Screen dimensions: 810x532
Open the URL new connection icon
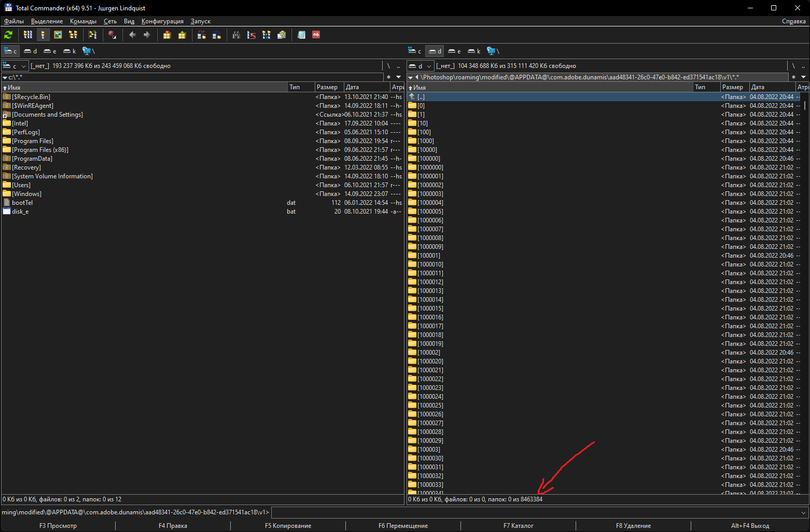coord(217,35)
